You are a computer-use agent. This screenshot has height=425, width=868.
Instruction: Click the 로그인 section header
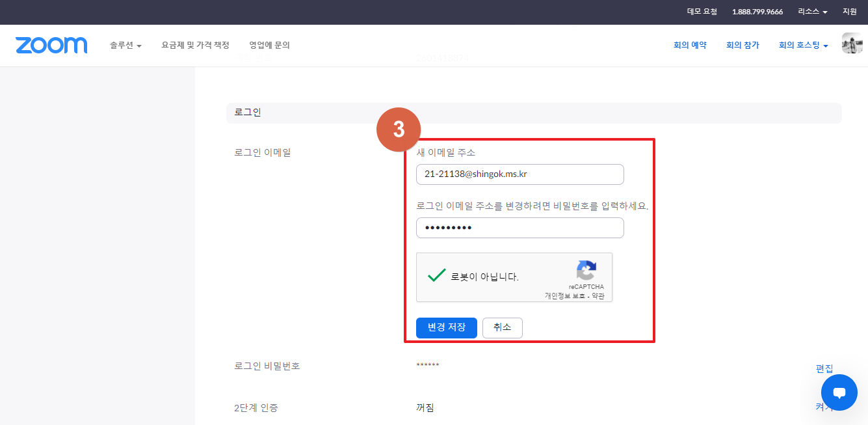coord(534,113)
